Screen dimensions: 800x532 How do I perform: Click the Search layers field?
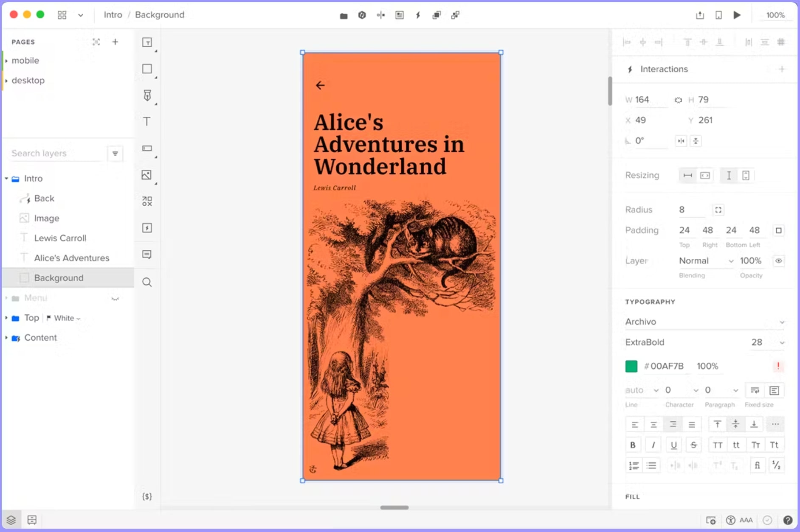(x=56, y=154)
